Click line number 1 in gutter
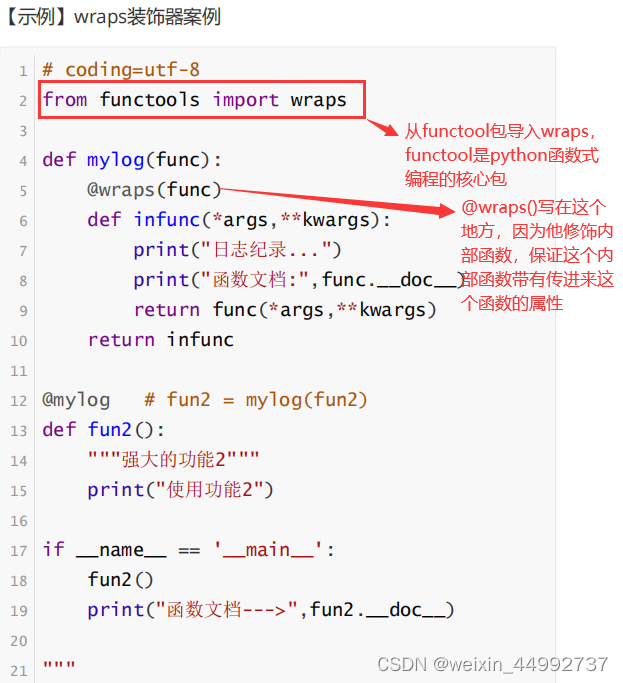This screenshot has width=623, height=683. [23, 71]
